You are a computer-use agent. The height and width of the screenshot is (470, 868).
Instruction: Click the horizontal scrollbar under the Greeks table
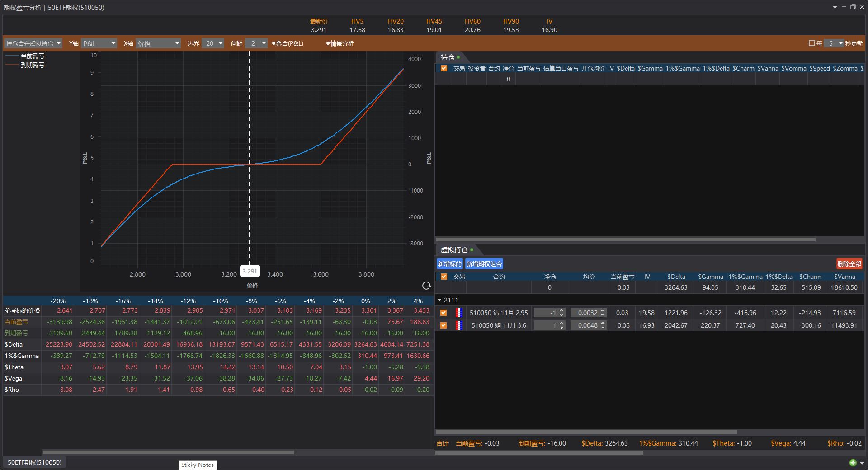(168, 452)
